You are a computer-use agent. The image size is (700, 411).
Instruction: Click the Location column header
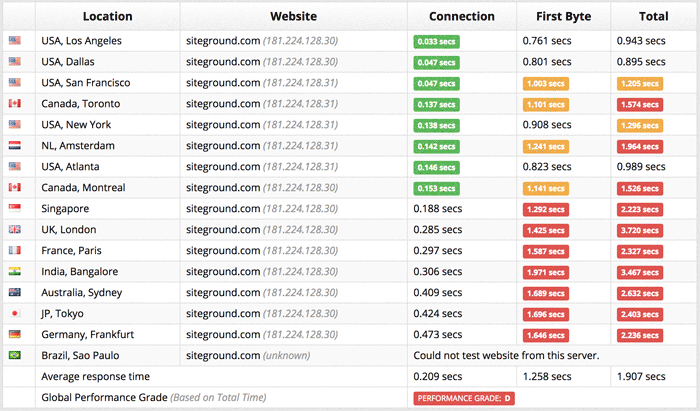[108, 17]
